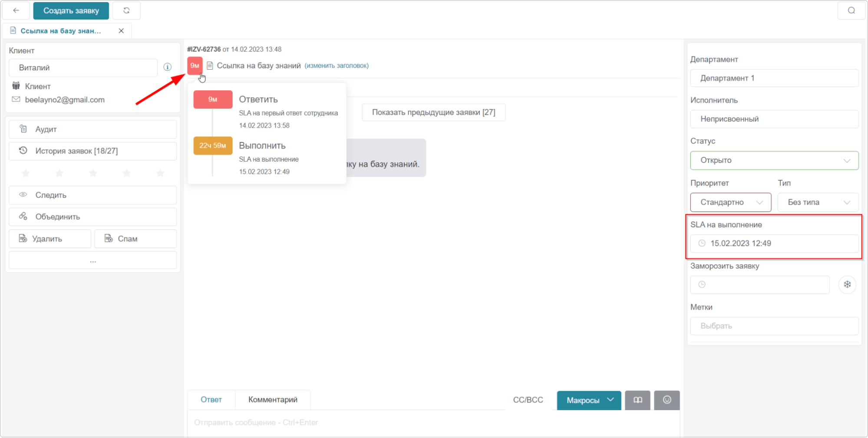The height and width of the screenshot is (438, 868).
Task: Rate with the first star
Action: [26, 173]
